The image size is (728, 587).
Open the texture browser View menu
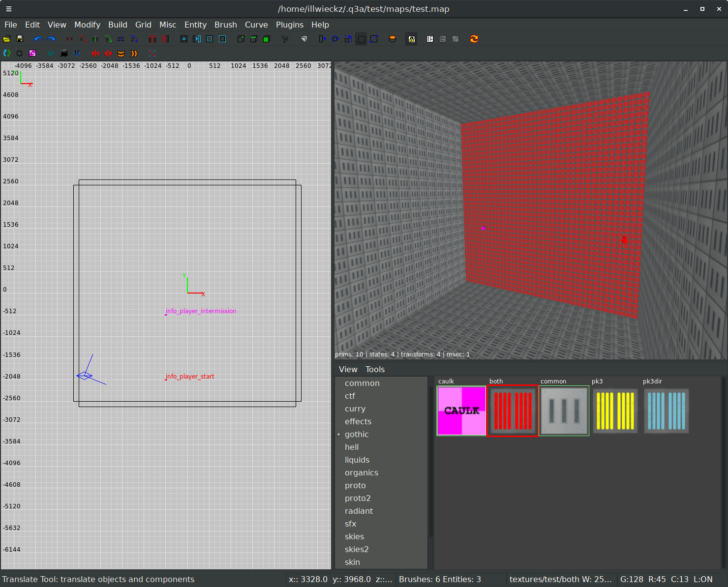(x=348, y=369)
